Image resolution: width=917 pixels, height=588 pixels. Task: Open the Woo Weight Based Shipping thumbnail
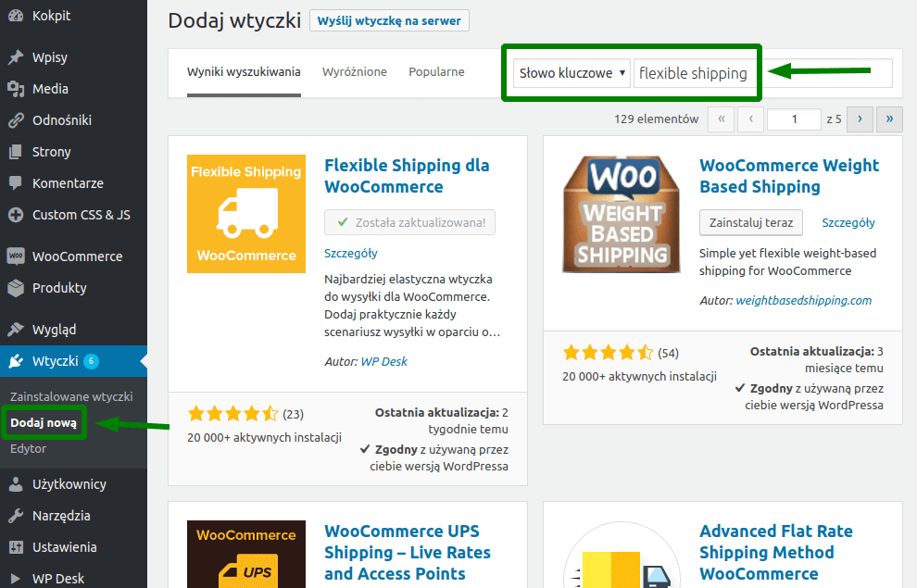pos(622,214)
